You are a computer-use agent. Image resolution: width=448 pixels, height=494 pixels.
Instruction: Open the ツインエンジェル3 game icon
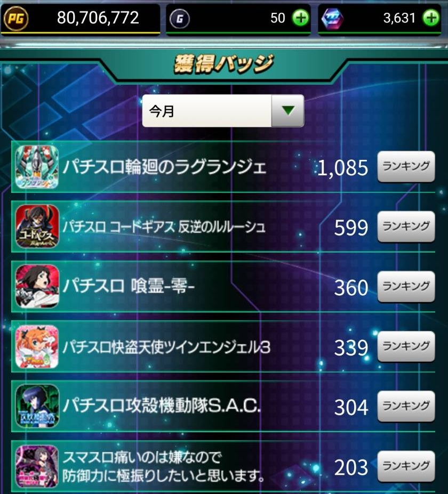coord(37,346)
